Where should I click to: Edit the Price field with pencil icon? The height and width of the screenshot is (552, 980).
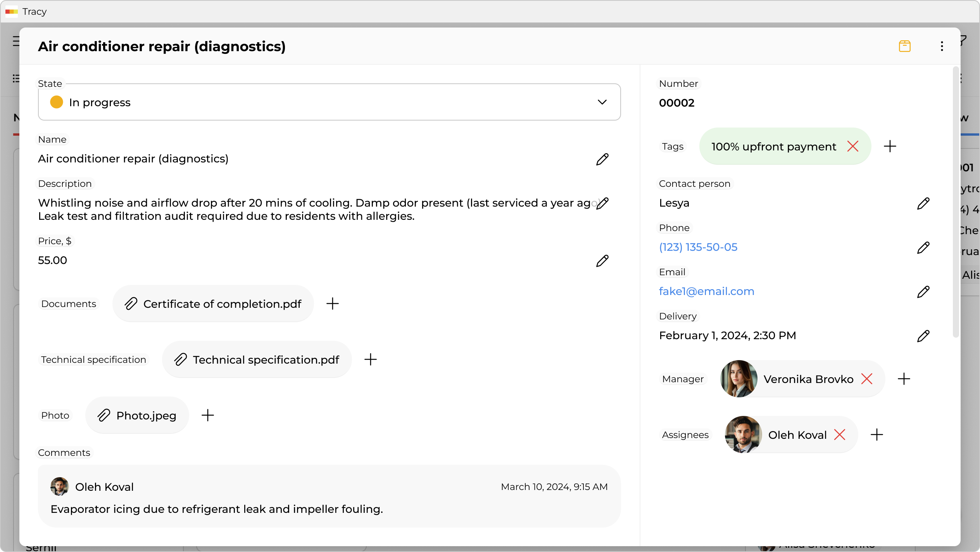pos(602,260)
